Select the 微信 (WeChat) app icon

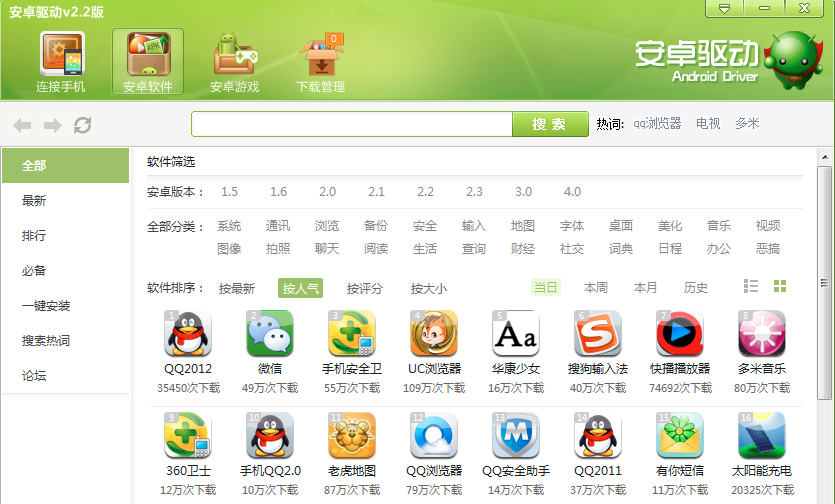[x=270, y=334]
